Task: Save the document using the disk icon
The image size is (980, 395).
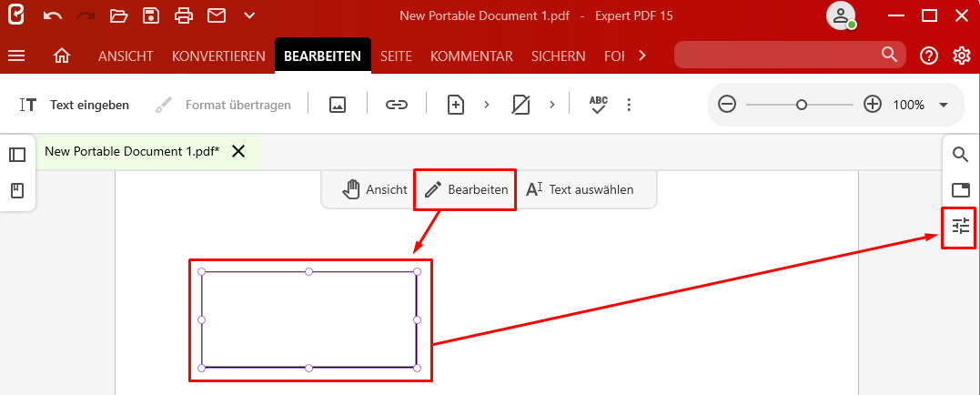Action: pos(151,15)
